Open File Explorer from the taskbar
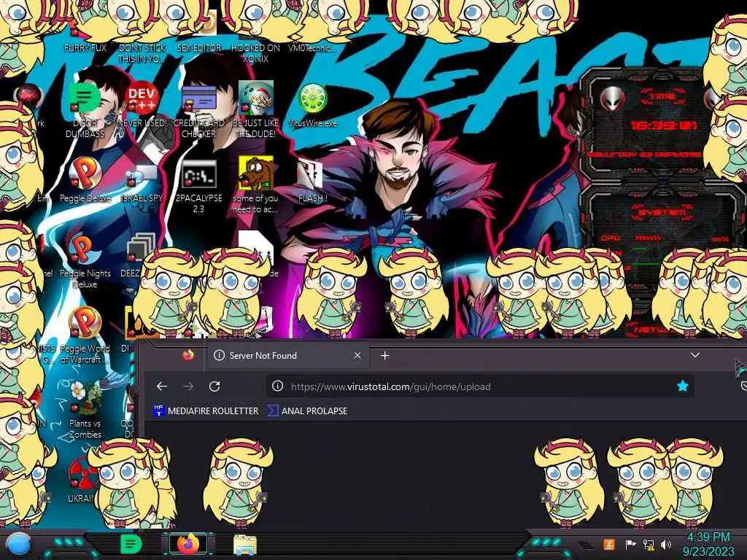The width and height of the screenshot is (747, 560). coord(245,545)
